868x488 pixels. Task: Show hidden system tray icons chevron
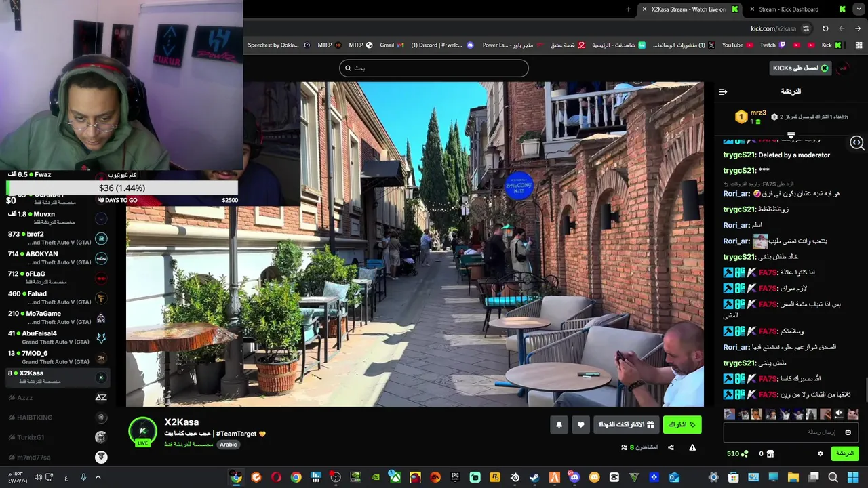pyautogui.click(x=98, y=477)
